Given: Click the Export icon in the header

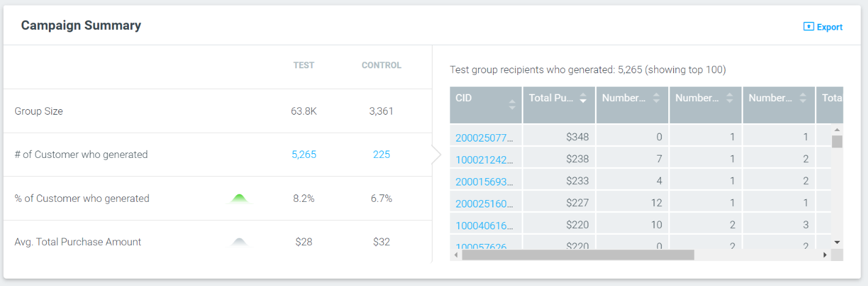Looking at the screenshot, I should [808, 27].
